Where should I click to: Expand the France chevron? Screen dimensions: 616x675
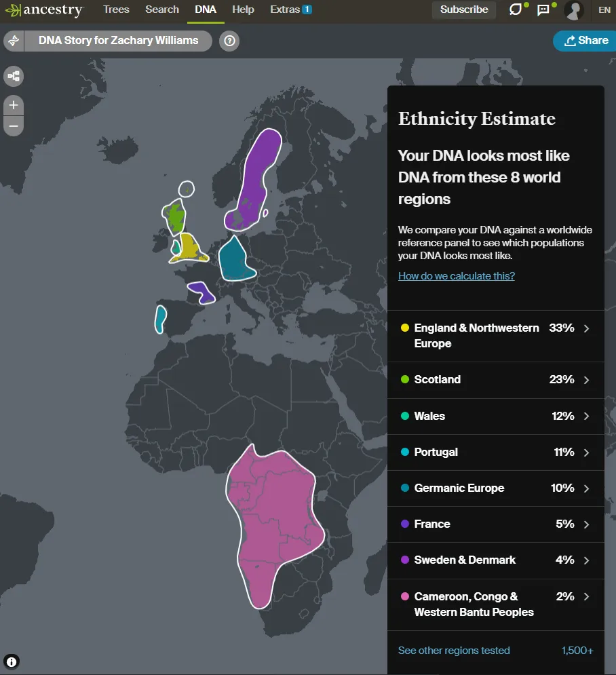586,524
